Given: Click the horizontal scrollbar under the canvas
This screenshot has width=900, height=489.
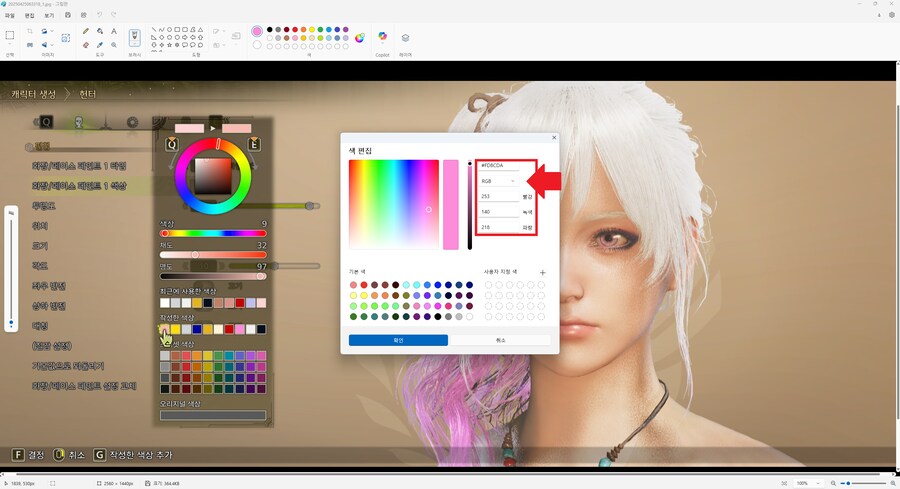Looking at the screenshot, I should coord(448,474).
